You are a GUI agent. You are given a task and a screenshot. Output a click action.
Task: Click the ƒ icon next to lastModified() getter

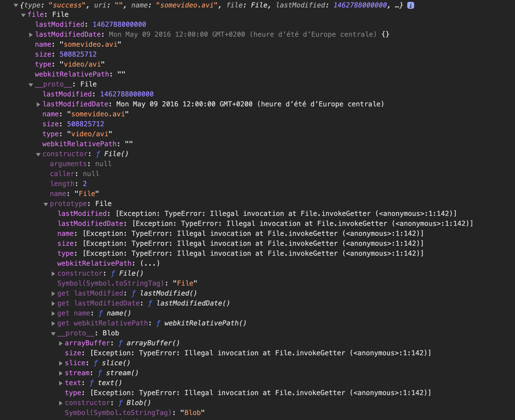point(134,293)
